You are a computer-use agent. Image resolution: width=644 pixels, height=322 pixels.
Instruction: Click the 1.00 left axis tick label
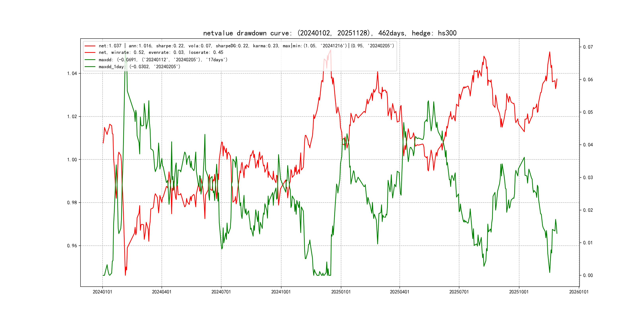72,160
